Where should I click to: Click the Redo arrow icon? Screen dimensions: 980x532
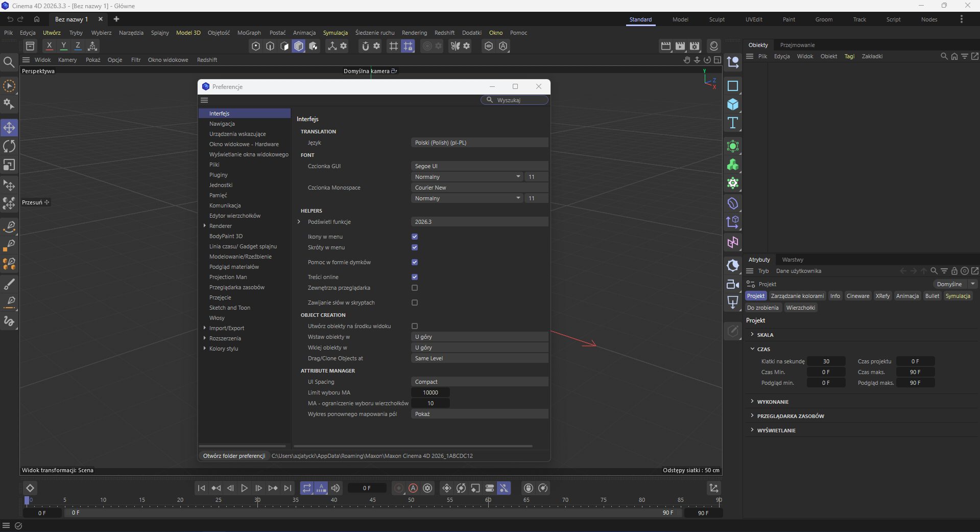tap(21, 19)
